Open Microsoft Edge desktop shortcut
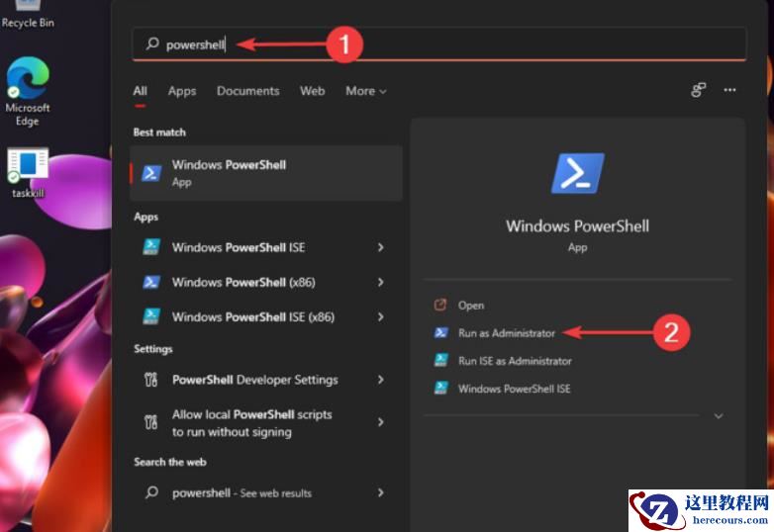The width and height of the screenshot is (774, 532). pos(28,92)
